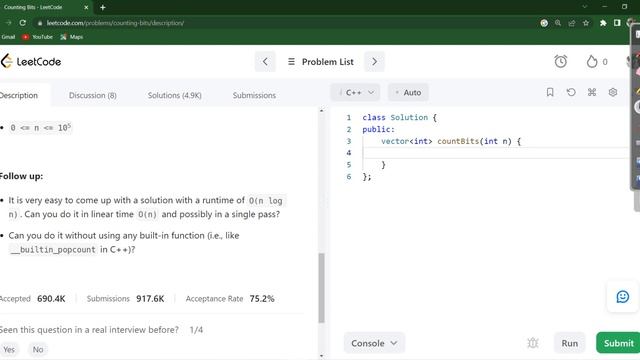The width and height of the screenshot is (640, 360).
Task: Open the Problem List menu
Action: pos(320,62)
